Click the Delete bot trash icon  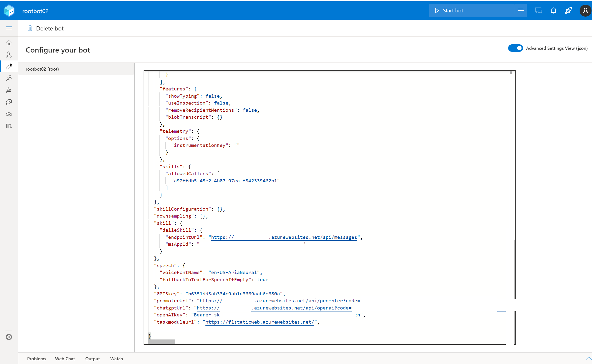(30, 28)
